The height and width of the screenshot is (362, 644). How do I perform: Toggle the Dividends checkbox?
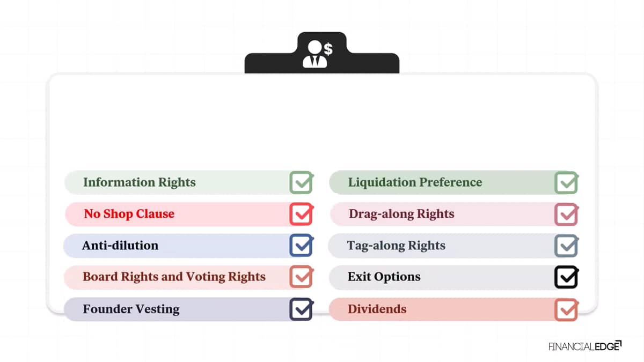tap(566, 309)
